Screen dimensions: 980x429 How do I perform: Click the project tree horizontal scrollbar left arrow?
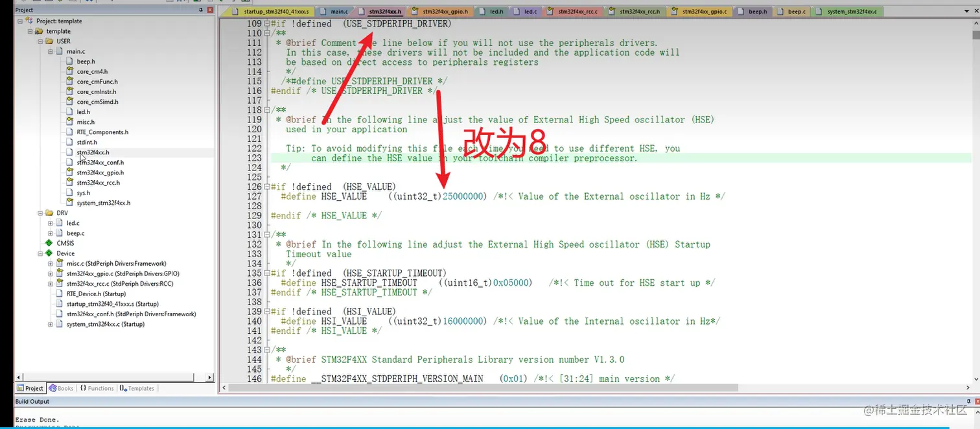pos(19,377)
